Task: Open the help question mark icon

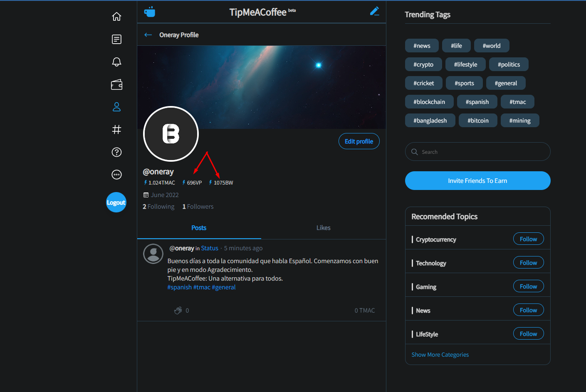Action: pyautogui.click(x=116, y=152)
